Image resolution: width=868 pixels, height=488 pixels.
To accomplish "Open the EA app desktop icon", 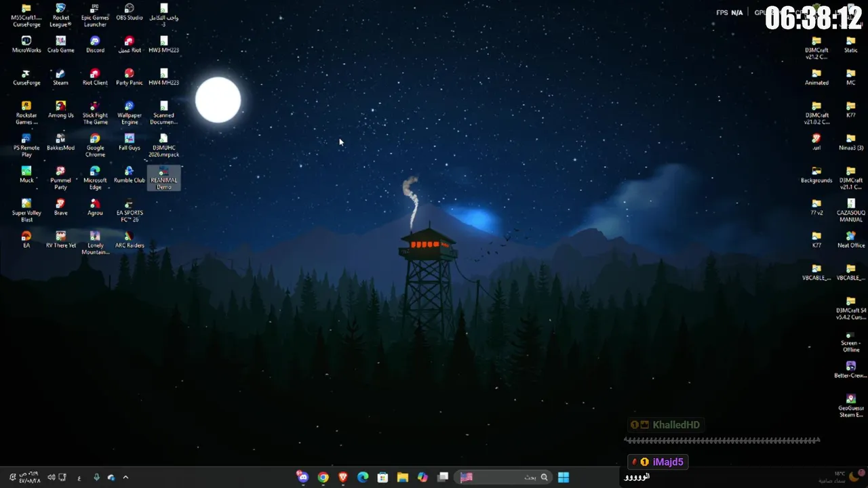I will click(26, 240).
